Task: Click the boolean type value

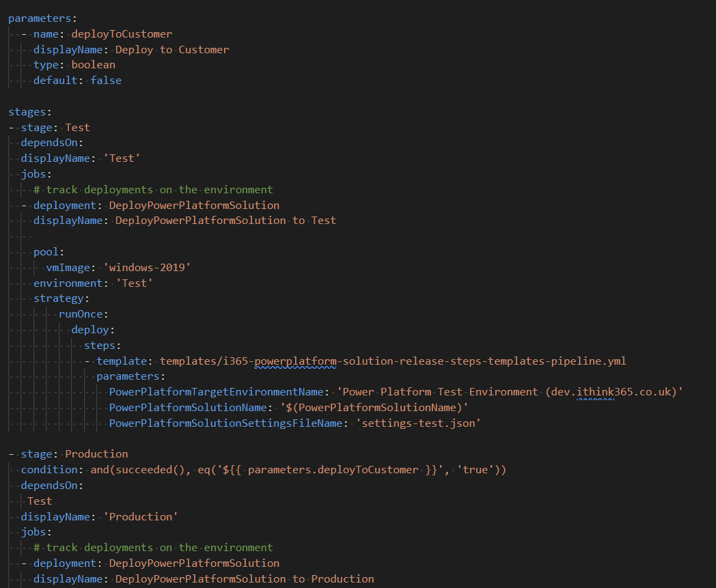Action: (93, 65)
